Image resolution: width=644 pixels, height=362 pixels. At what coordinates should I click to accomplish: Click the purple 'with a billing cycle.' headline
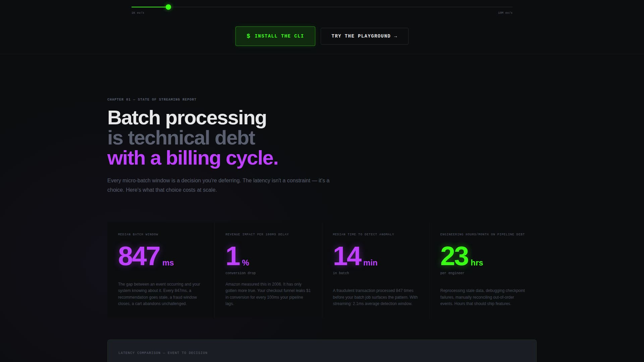[193, 158]
